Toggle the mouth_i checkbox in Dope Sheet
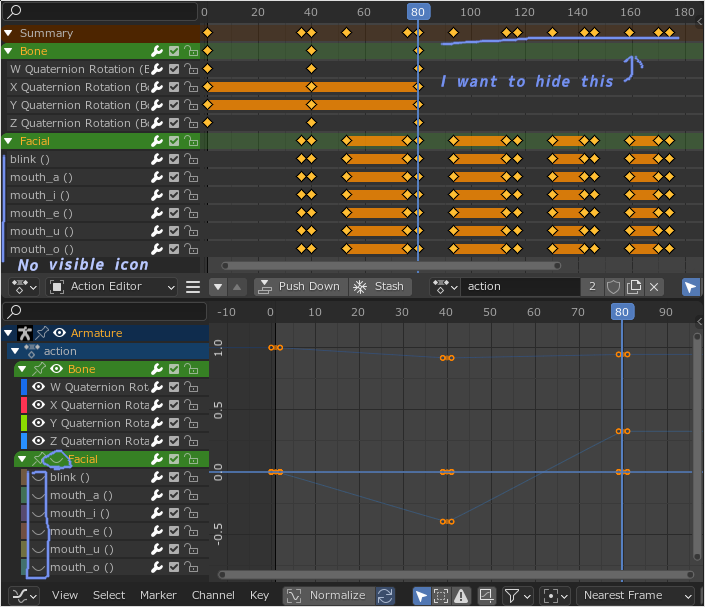 coord(174,195)
